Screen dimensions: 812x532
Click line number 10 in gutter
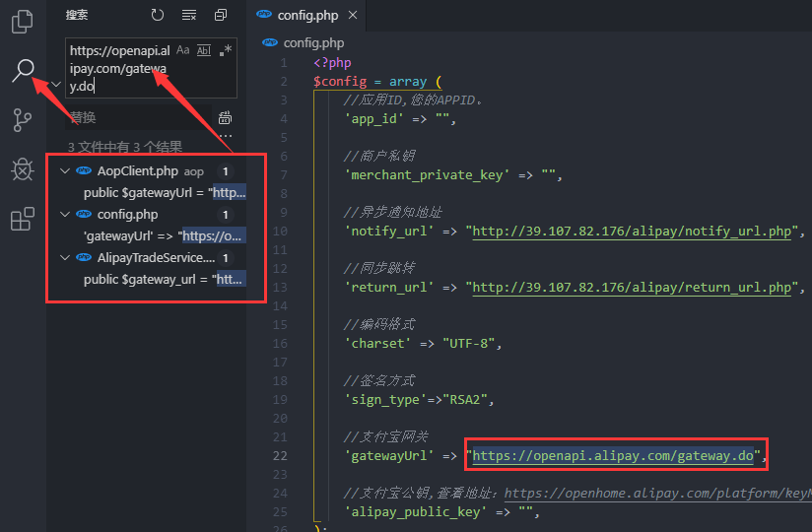coord(280,232)
